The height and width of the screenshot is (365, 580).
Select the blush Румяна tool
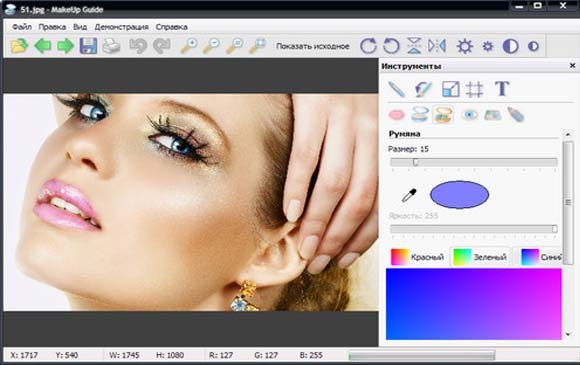tap(443, 114)
